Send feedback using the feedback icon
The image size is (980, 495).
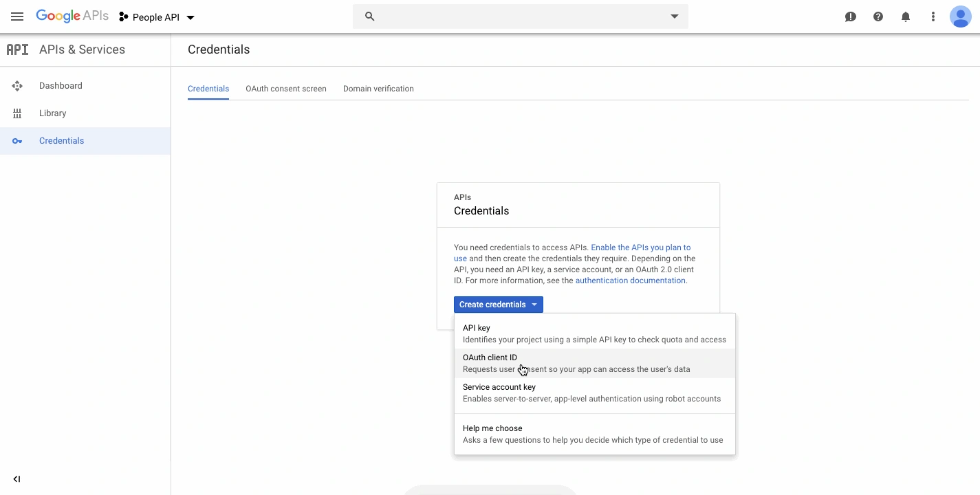(x=851, y=16)
